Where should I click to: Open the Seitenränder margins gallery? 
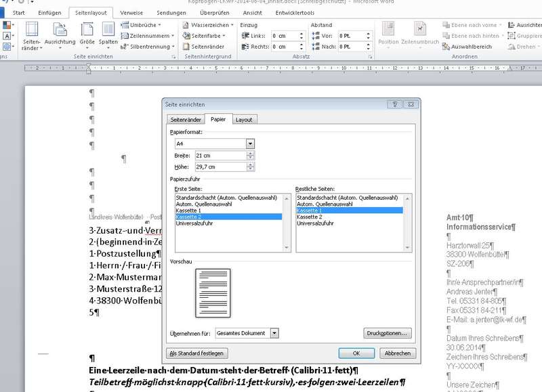[x=31, y=36]
